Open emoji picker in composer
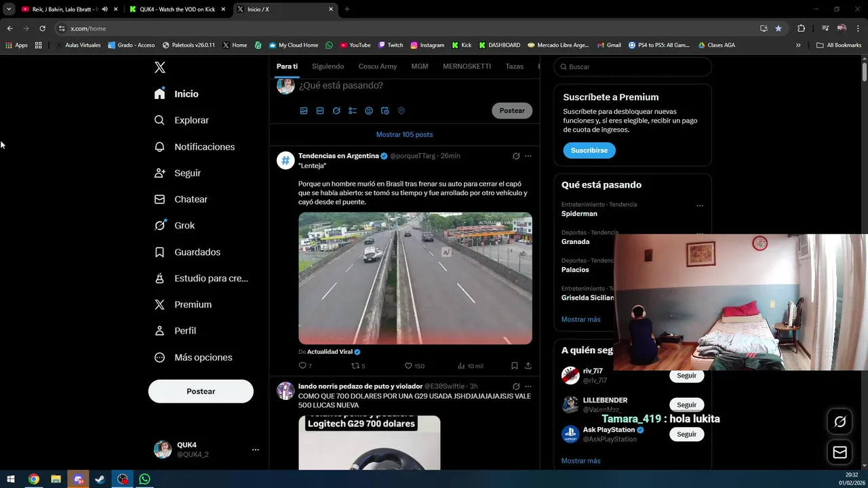868x488 pixels. (x=369, y=110)
